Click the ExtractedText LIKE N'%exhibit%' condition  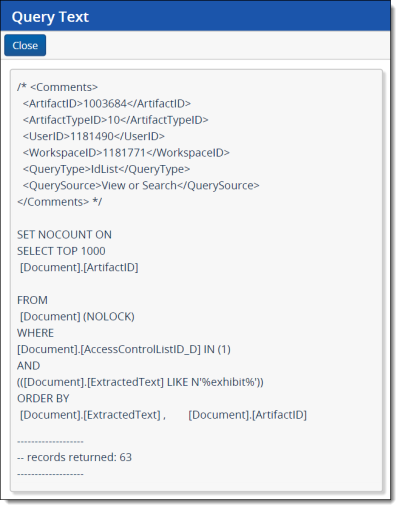tap(140, 382)
